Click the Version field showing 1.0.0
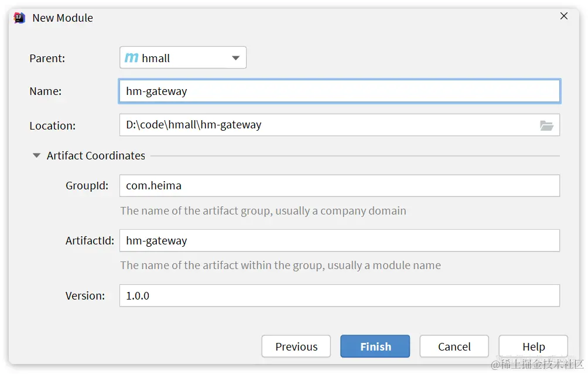The width and height of the screenshot is (588, 374). pyautogui.click(x=339, y=295)
